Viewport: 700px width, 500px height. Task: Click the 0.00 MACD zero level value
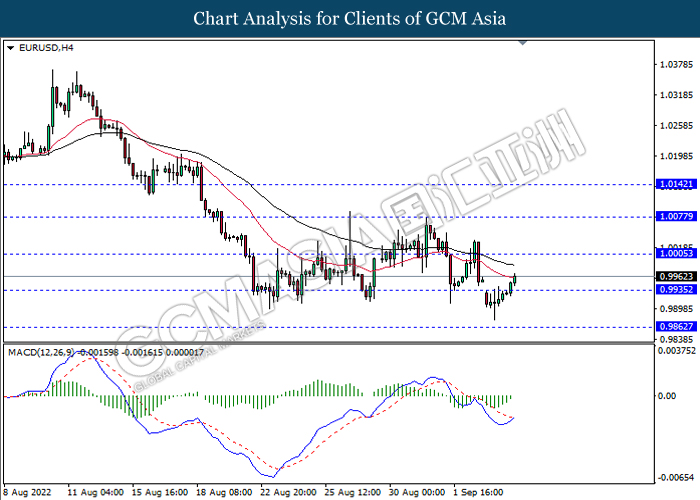click(x=667, y=396)
